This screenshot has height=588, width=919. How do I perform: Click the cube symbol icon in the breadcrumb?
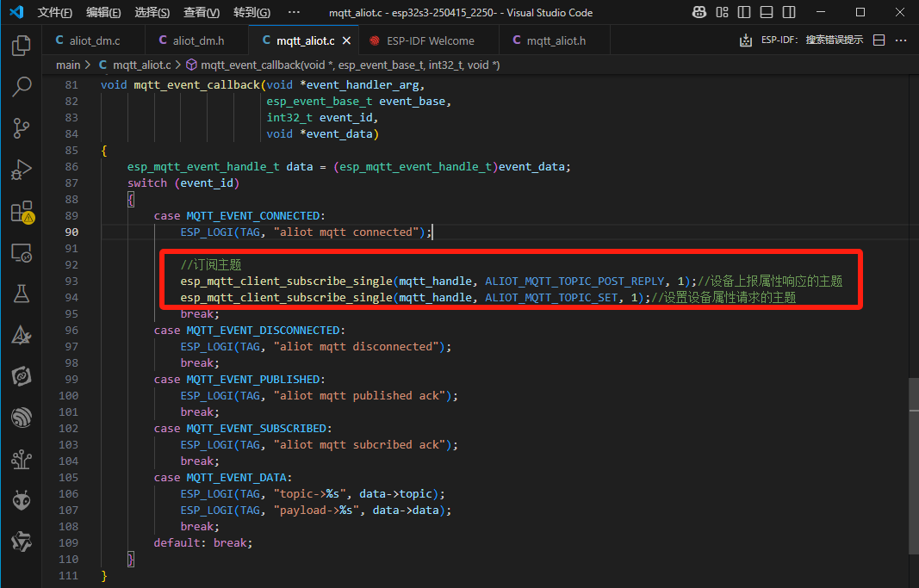192,65
